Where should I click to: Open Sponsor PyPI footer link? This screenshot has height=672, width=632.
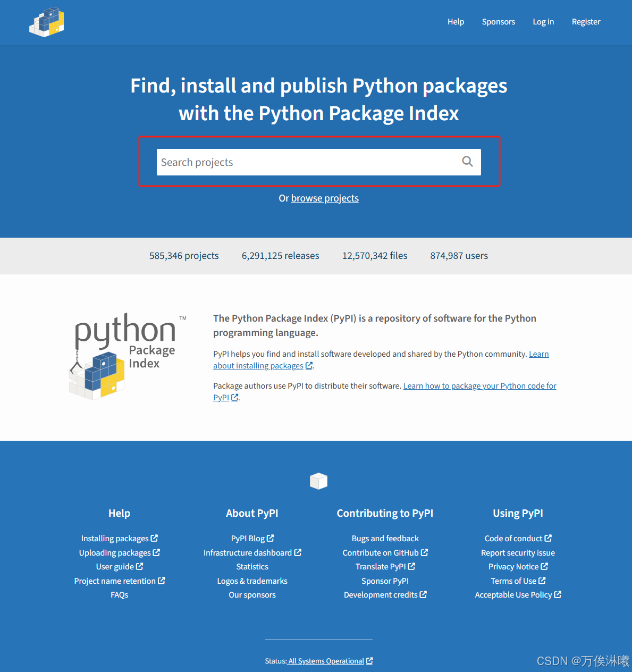coord(385,581)
